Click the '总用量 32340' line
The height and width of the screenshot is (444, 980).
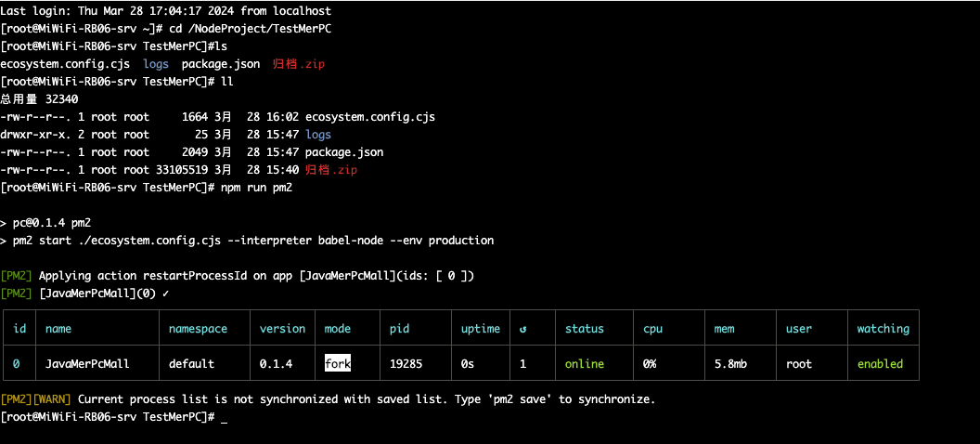(39, 99)
